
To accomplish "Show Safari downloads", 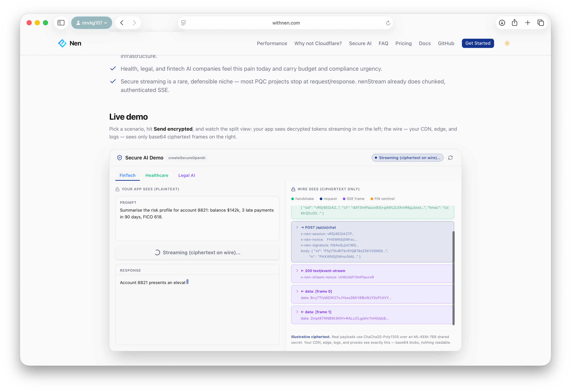I will tap(502, 23).
